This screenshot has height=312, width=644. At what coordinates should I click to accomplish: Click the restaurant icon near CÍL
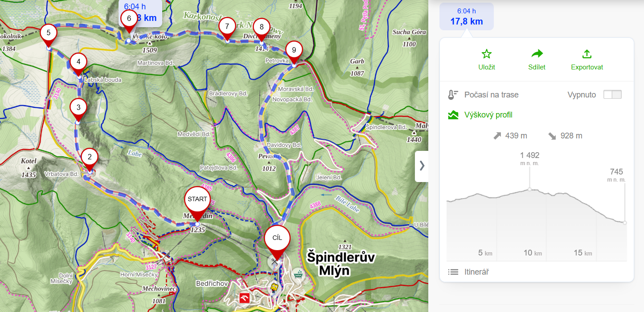tap(274, 263)
